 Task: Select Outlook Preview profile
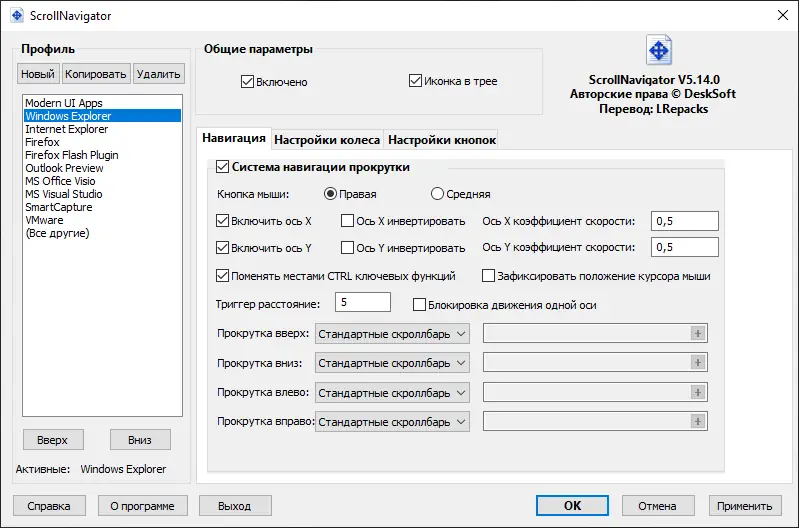pos(102,168)
